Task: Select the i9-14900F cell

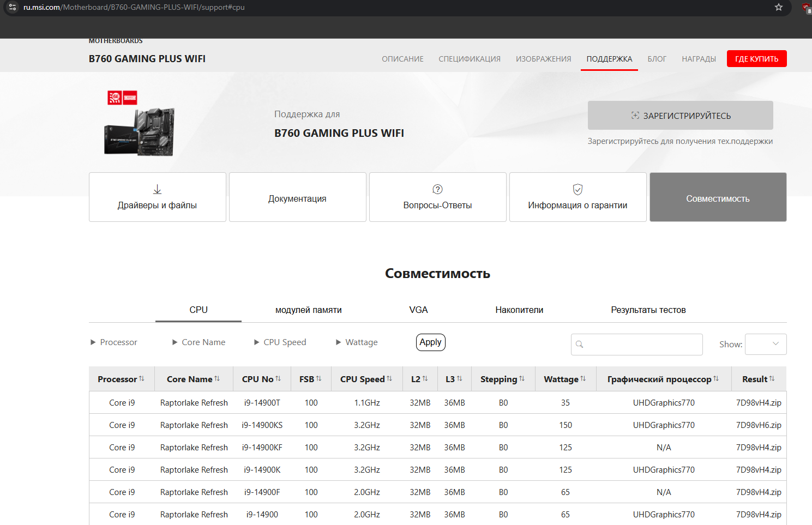Action: tap(262, 492)
